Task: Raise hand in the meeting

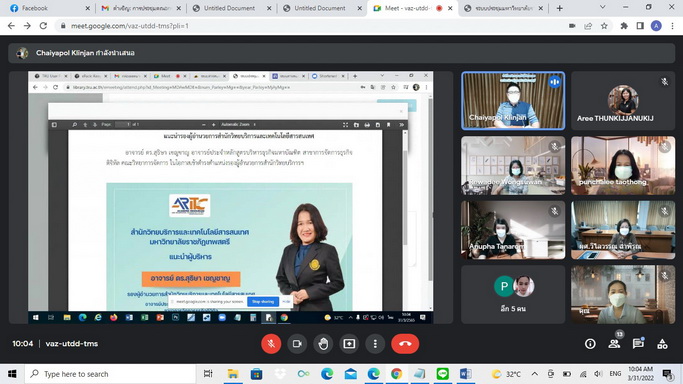Action: [323, 344]
